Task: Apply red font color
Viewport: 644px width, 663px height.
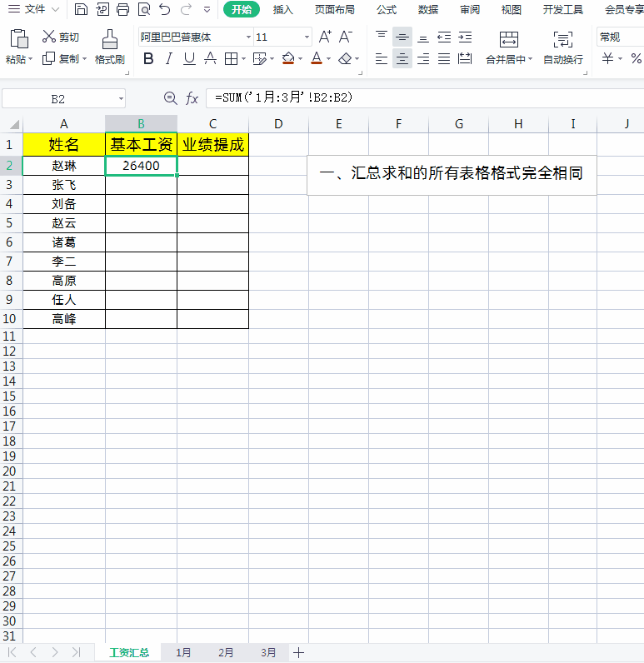Action: pyautogui.click(x=317, y=58)
